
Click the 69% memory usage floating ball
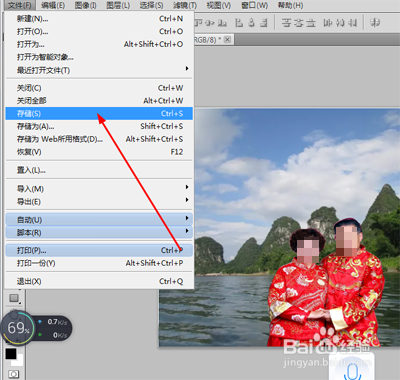[18, 328]
